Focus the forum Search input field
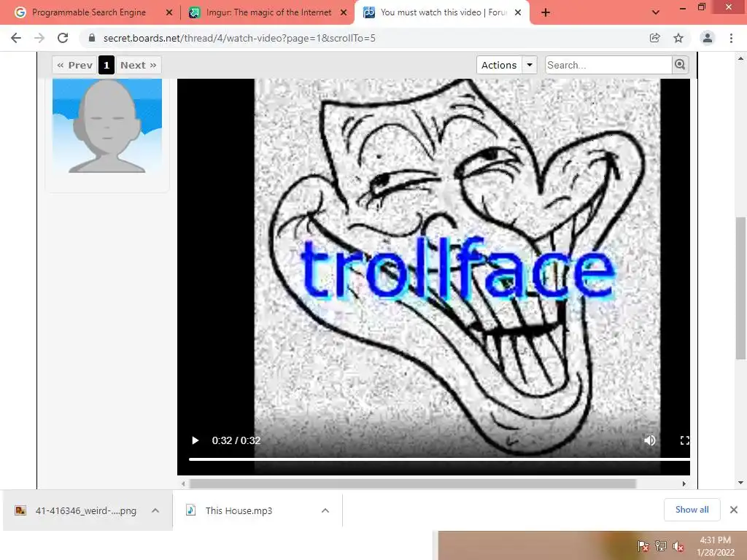Image resolution: width=747 pixels, height=560 pixels. 608,65
